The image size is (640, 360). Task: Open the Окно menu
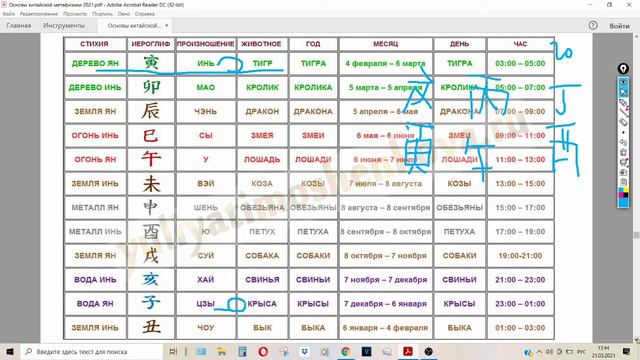pyautogui.click(x=124, y=14)
